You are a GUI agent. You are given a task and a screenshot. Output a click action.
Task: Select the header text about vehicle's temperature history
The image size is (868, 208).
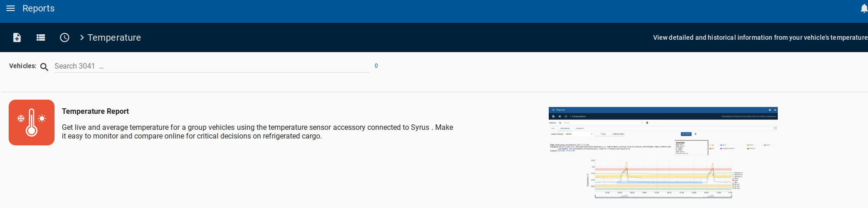click(x=760, y=37)
